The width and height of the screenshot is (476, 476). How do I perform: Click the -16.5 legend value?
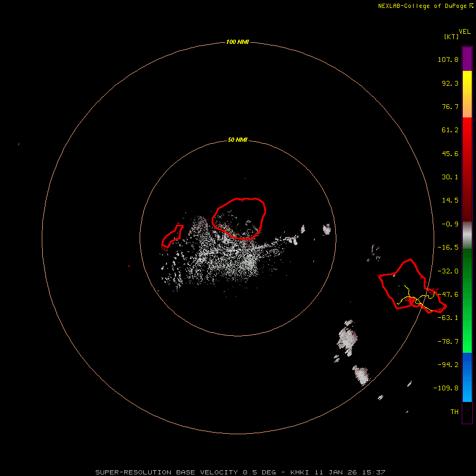(448, 248)
